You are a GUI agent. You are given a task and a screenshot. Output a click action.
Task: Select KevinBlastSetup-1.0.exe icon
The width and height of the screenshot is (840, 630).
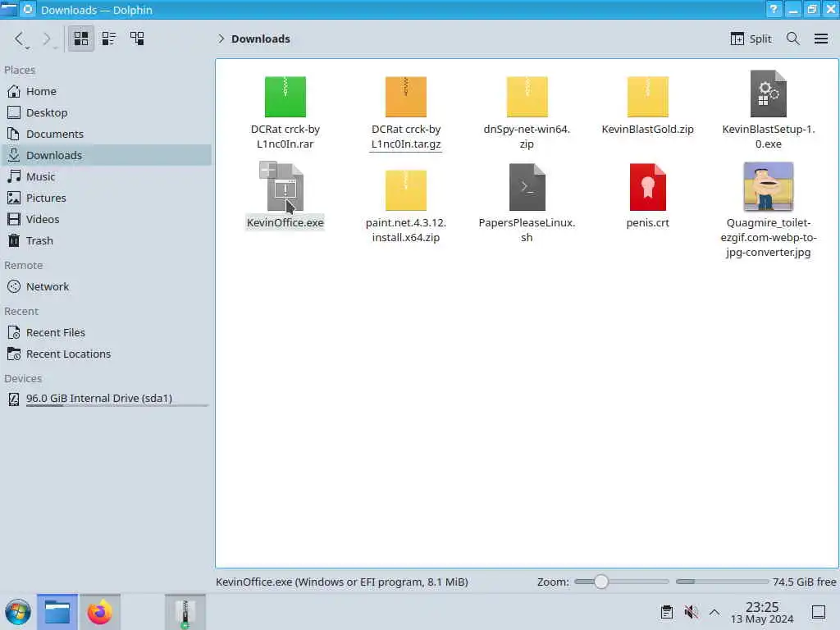768,94
